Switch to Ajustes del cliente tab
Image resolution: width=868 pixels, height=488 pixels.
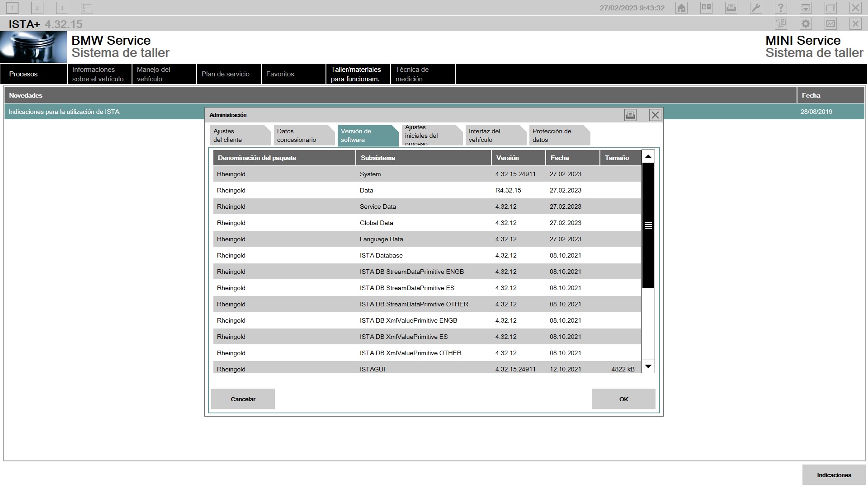tap(240, 136)
